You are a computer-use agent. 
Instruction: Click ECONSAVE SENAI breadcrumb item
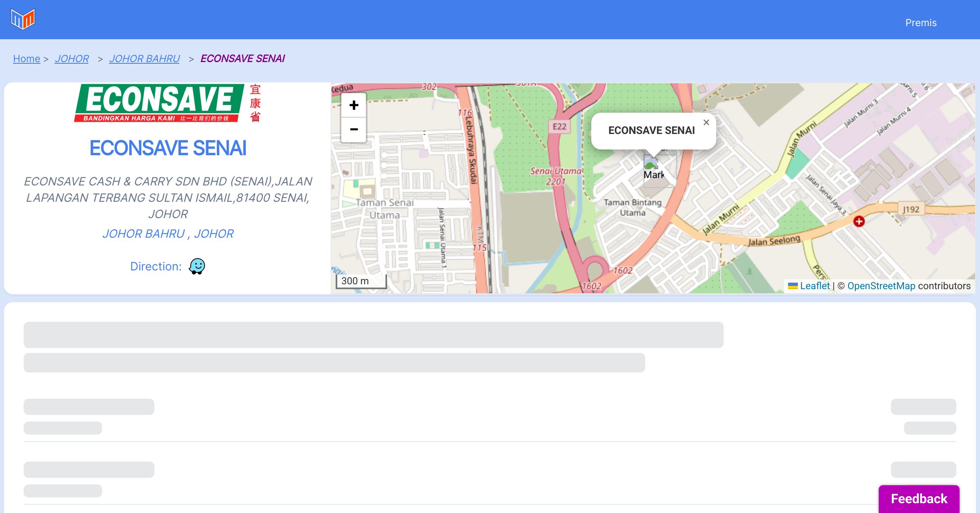pos(243,59)
